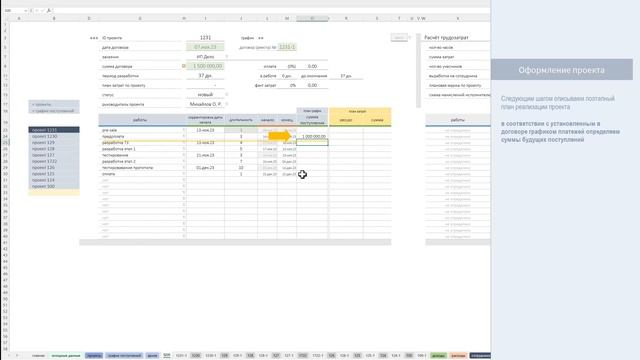Image resolution: width=640 pixels, height=360 pixels.
Task: Select 'проект 127' in the project list
Action: tap(54, 155)
